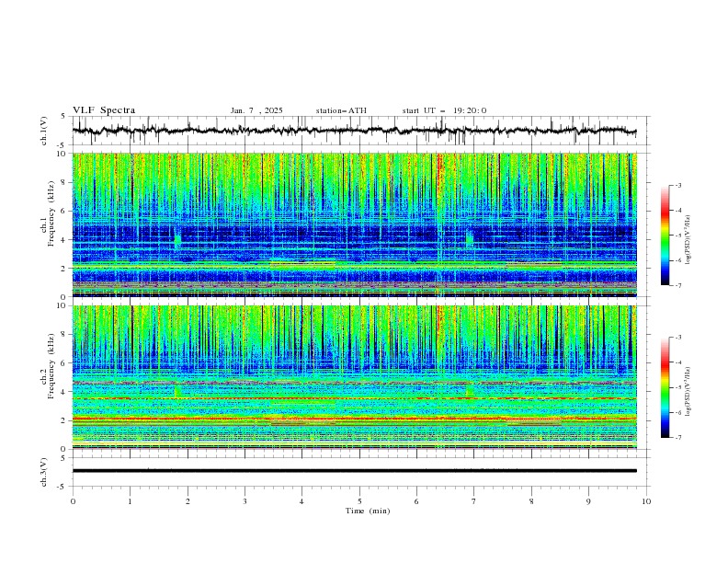
Task: Click the time axis tick label "5"
Action: point(359,501)
